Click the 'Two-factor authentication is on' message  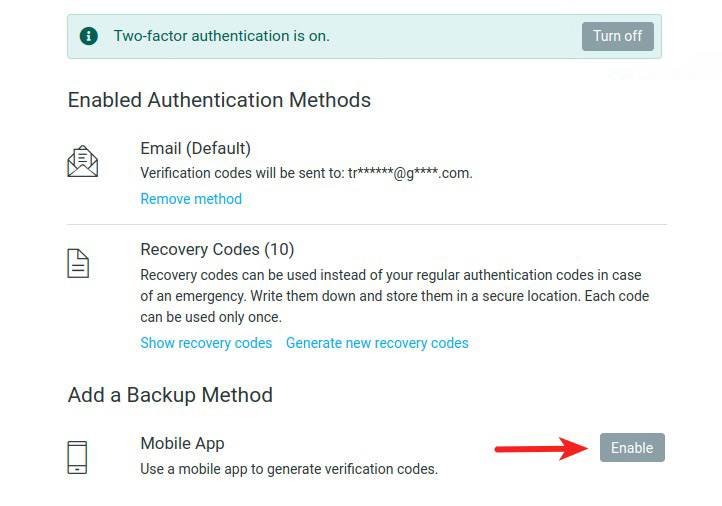coord(221,36)
